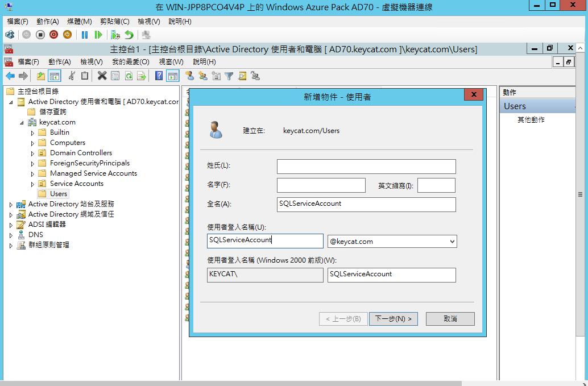Click the pre-Windows 2000 logon name field
This screenshot has width=588, height=386.
(x=391, y=275)
